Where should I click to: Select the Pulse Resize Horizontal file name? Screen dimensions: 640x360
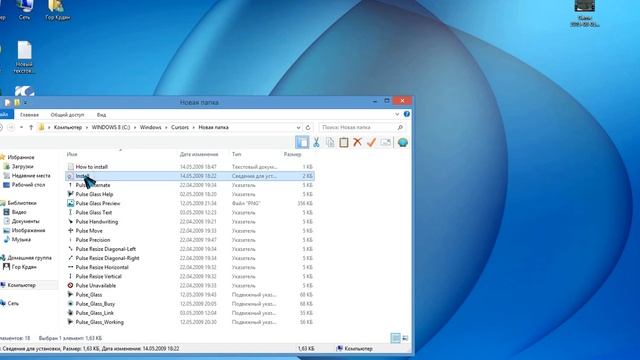102,267
